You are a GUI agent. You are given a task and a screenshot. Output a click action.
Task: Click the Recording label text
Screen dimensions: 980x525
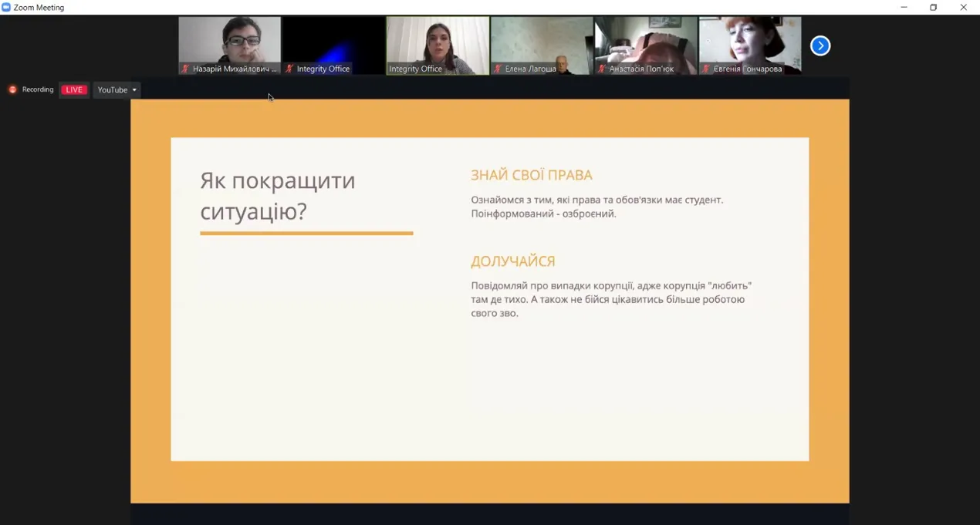coord(38,89)
